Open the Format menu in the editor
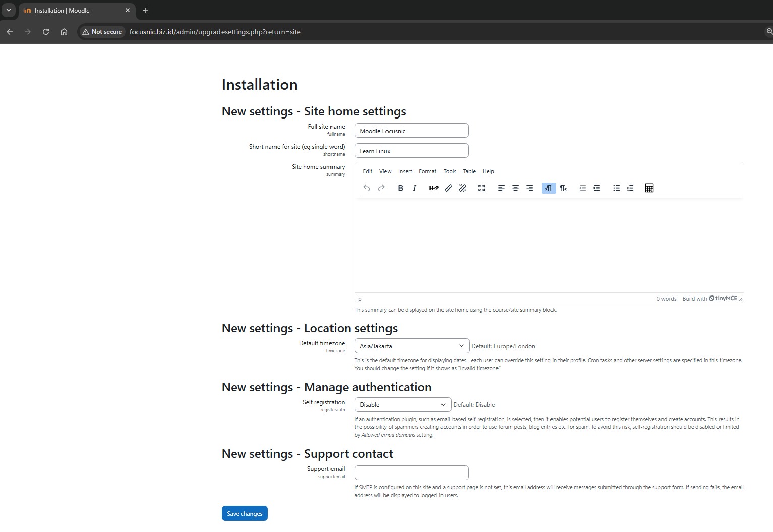Image resolution: width=773 pixels, height=532 pixels. 427,171
